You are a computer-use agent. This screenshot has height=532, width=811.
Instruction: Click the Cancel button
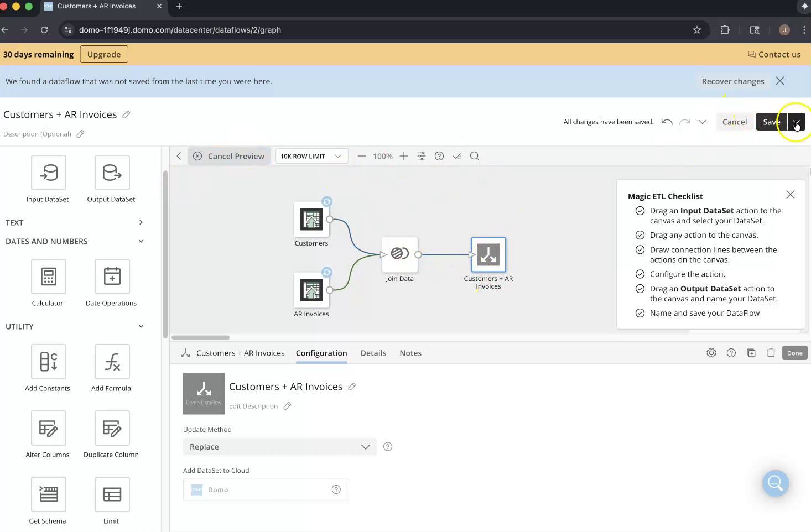735,122
